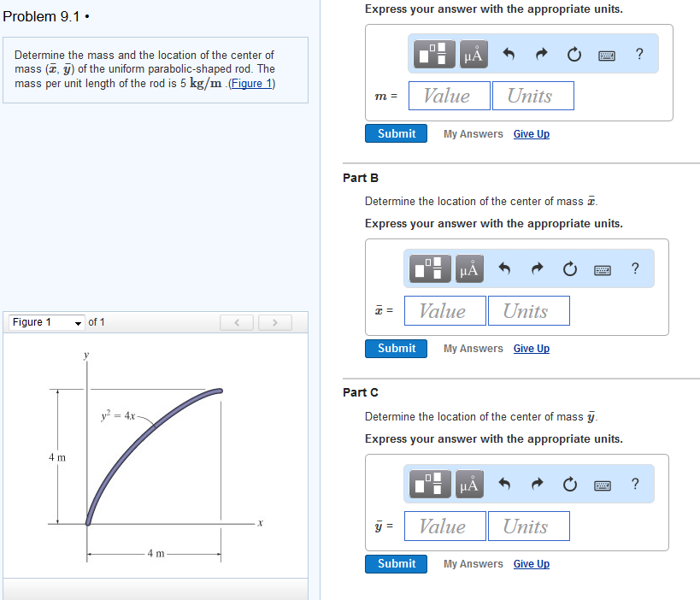Screen dimensions: 700x600
Task: View My Answers for Part B
Action: tap(474, 349)
